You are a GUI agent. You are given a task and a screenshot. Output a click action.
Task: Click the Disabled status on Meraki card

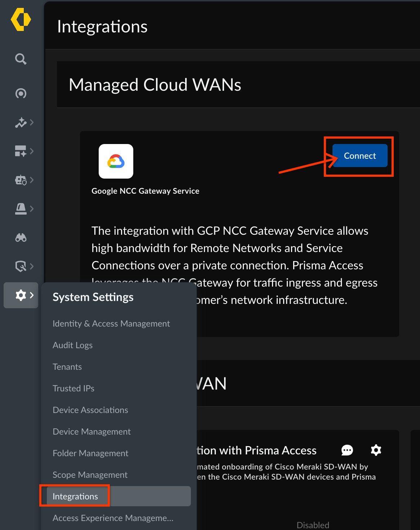[x=313, y=525]
